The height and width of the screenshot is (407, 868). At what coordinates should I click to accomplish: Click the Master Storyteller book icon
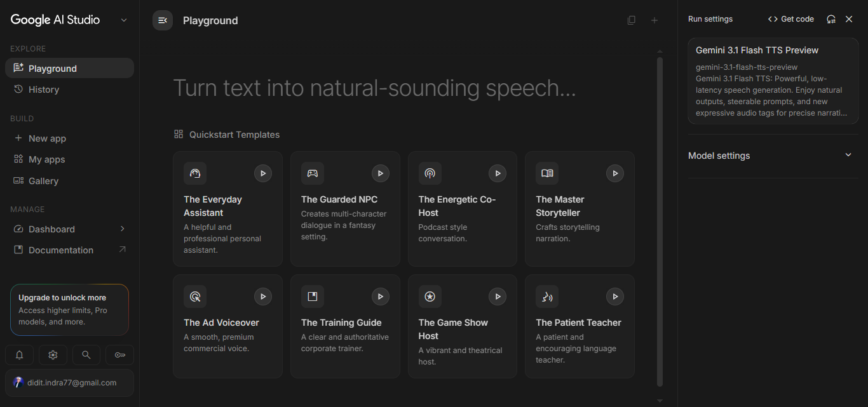(547, 173)
